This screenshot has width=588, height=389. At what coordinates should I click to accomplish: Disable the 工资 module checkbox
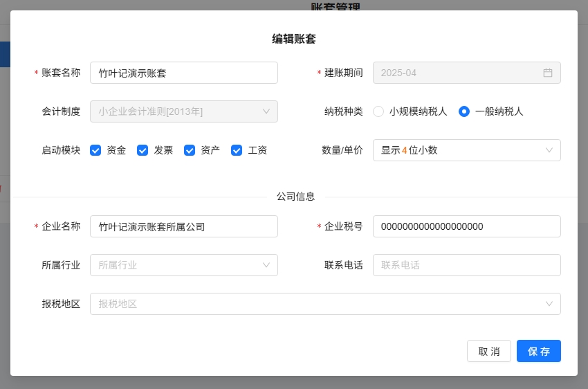(x=237, y=150)
